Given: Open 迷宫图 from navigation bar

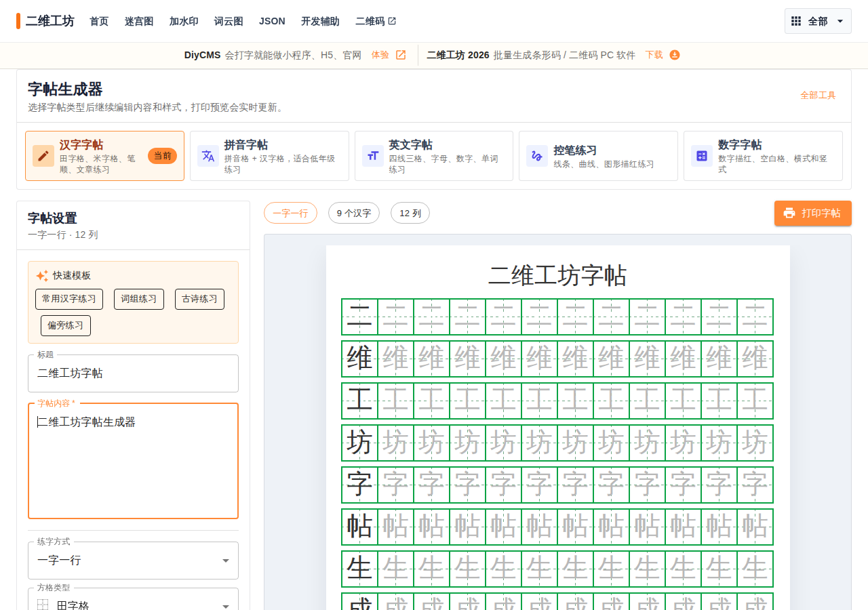Looking at the screenshot, I should 139,21.
